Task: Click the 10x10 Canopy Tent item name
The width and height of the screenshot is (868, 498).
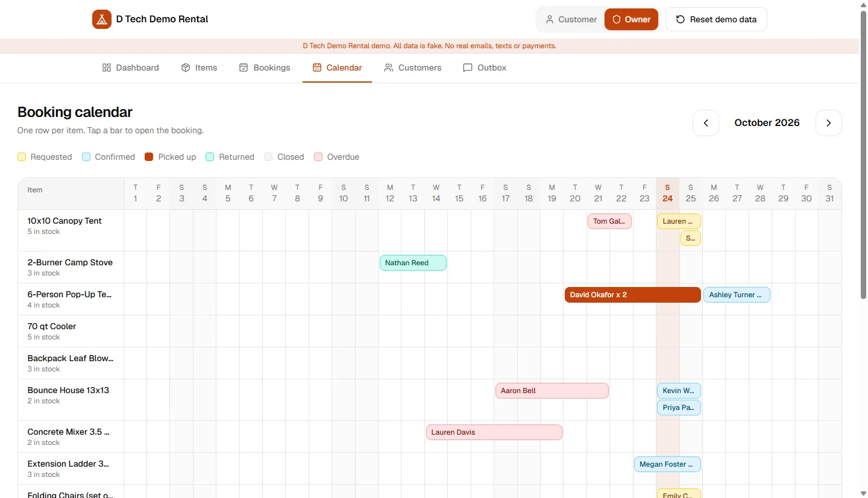Action: coord(64,221)
